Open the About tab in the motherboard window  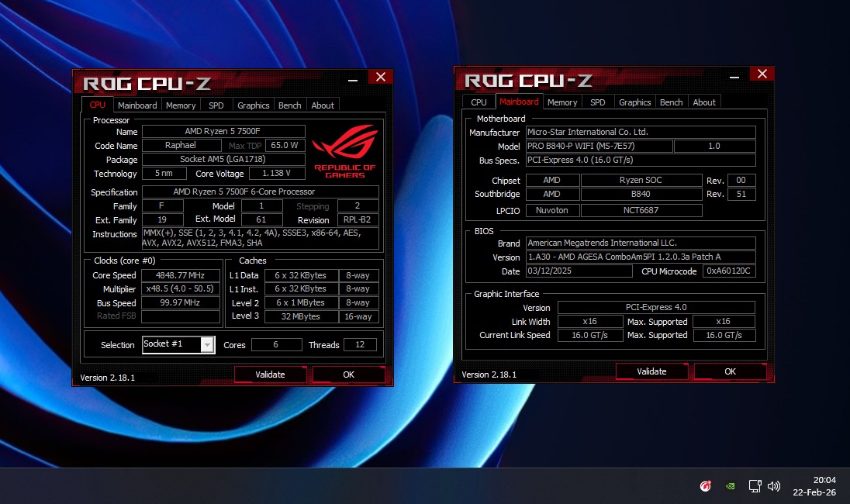coord(704,102)
